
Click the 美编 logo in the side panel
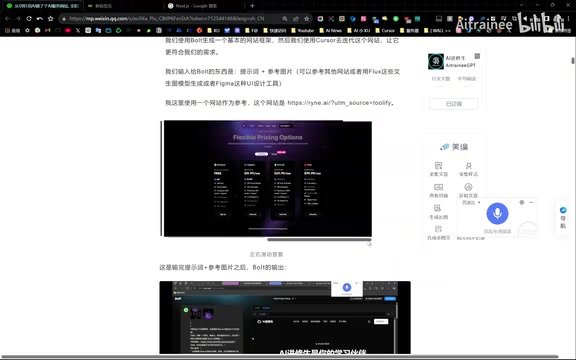(454, 147)
